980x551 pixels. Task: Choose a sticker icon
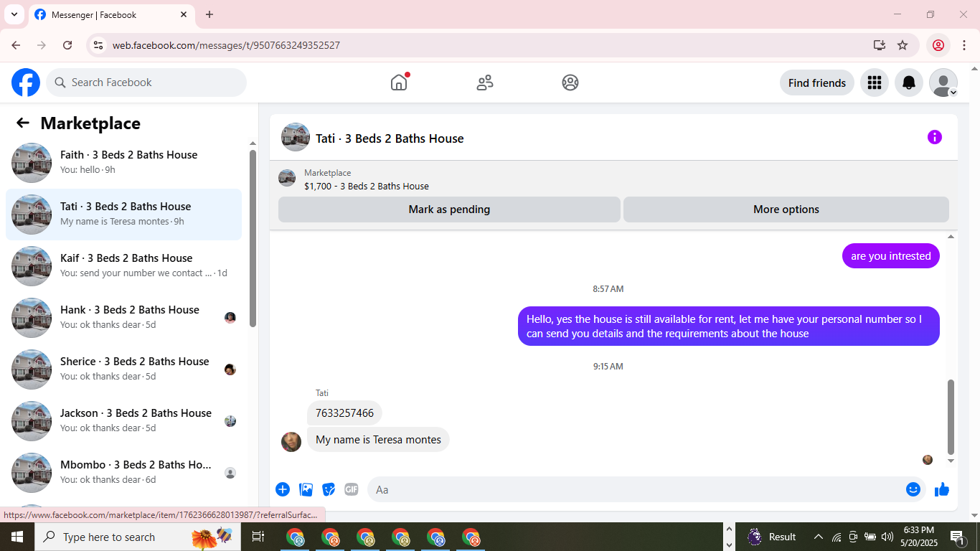[329, 489]
